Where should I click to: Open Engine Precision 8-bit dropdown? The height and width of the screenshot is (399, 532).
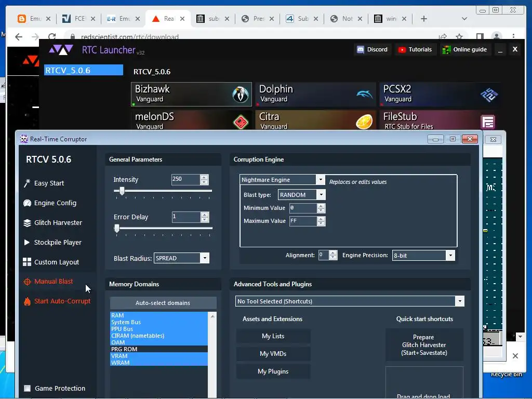coord(450,256)
